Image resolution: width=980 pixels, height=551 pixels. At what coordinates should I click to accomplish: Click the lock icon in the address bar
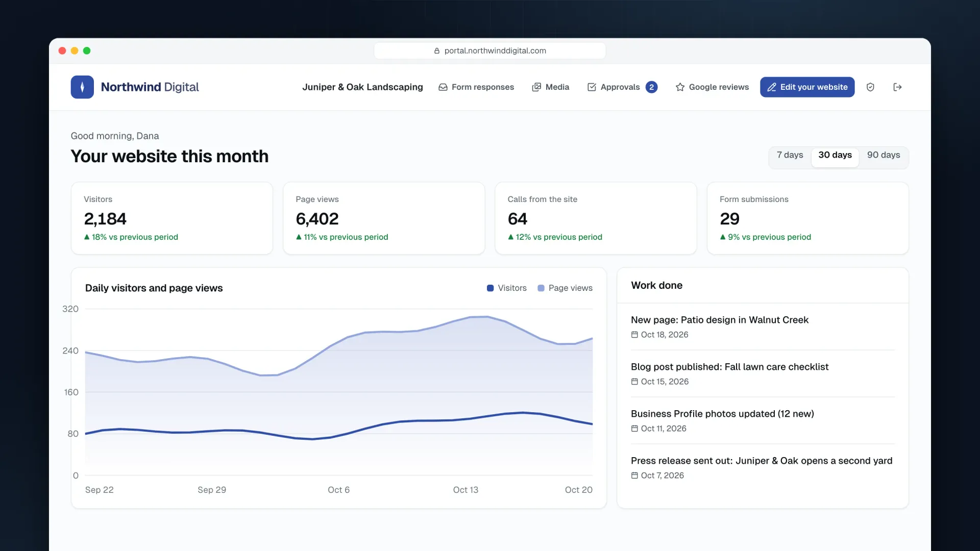point(437,51)
